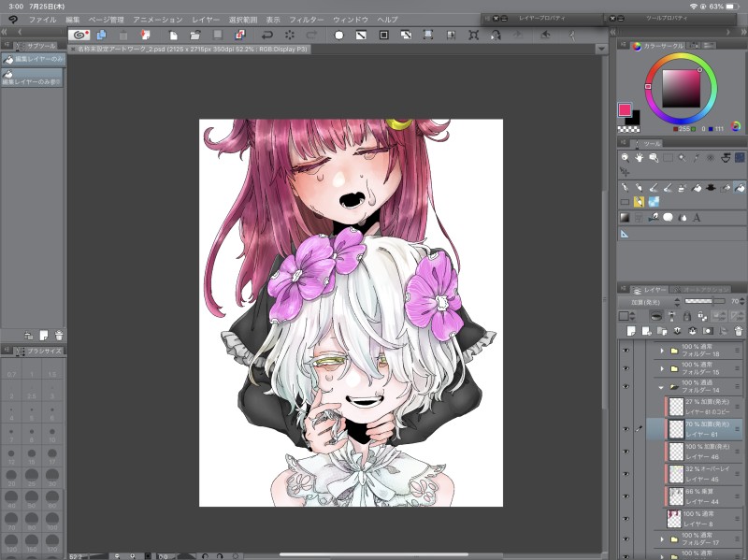The width and height of the screenshot is (748, 560).
Task: Expand Folder 18 triangle
Action: (662, 351)
